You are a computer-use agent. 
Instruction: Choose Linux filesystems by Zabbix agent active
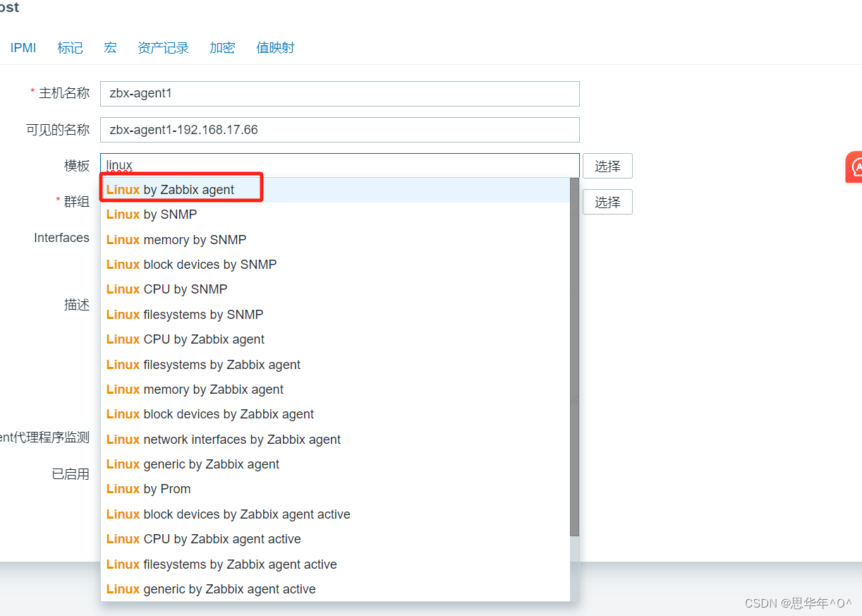[335, 564]
